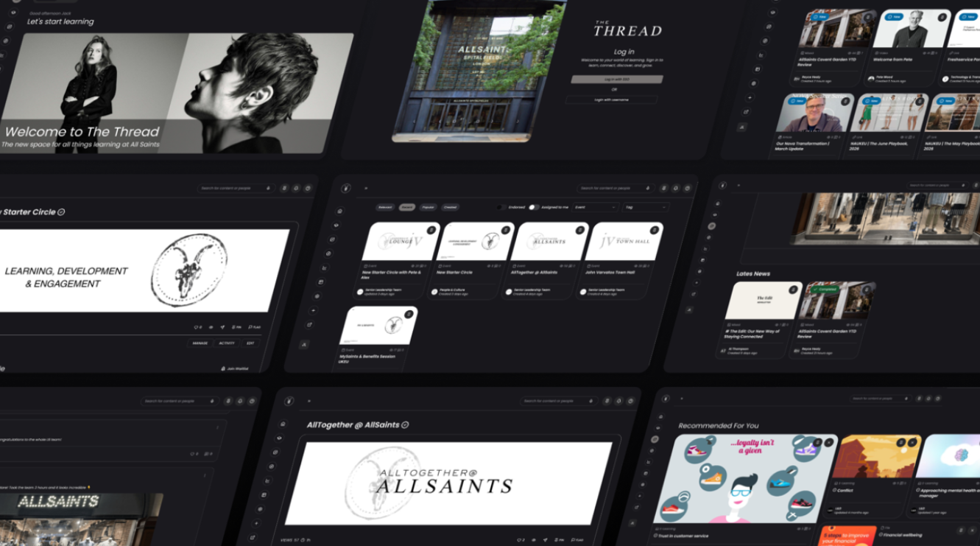Click the share arrow on New Starter Circle page
The width and height of the screenshot is (980, 546).
[x=223, y=326]
